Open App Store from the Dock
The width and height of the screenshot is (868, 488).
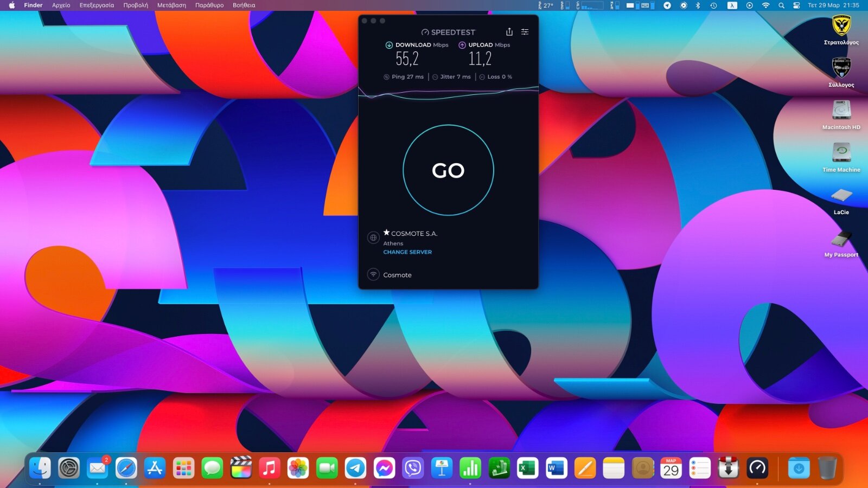pyautogui.click(x=155, y=467)
